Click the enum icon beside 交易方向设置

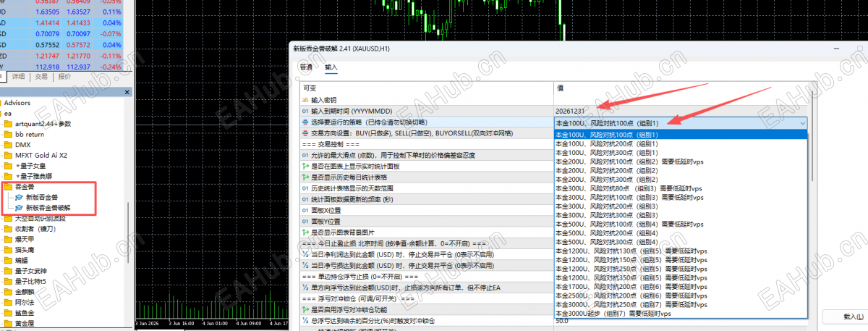(x=305, y=133)
